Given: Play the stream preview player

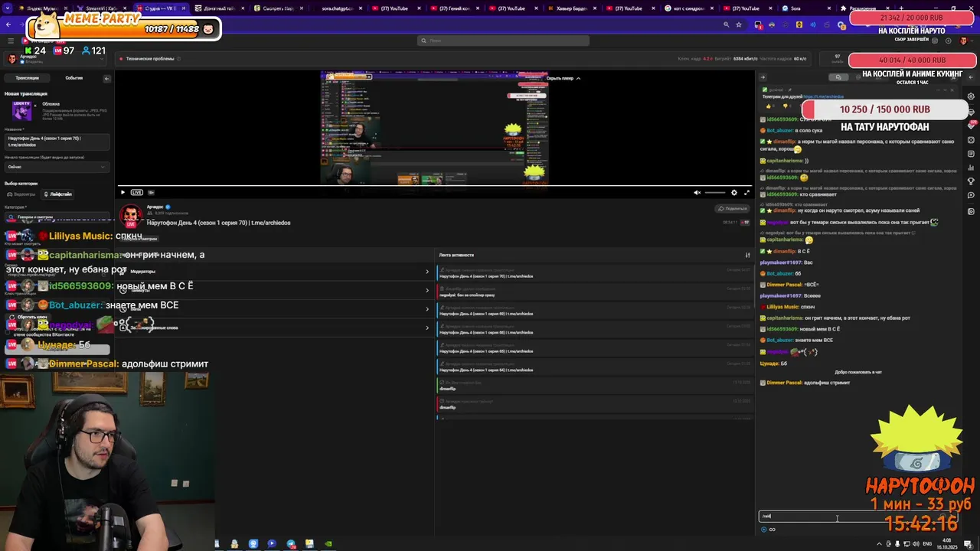Looking at the screenshot, I should coord(122,192).
